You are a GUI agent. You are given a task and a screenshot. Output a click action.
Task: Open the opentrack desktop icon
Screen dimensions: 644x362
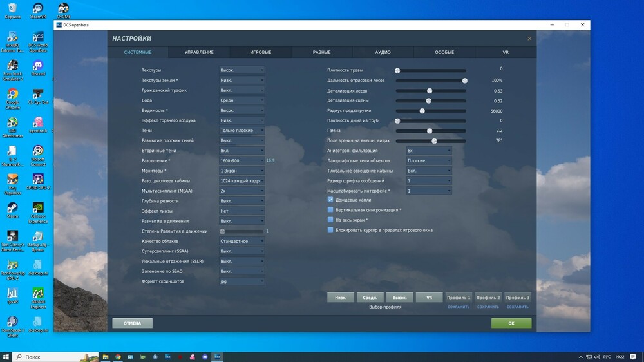pyautogui.click(x=38, y=125)
